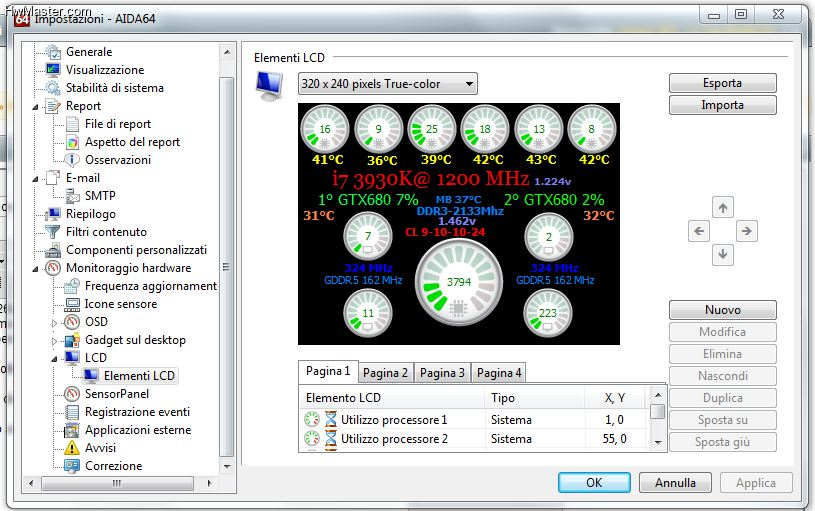Click the 1° GTX680 7% label
The height and width of the screenshot is (511, 815).
(x=368, y=200)
